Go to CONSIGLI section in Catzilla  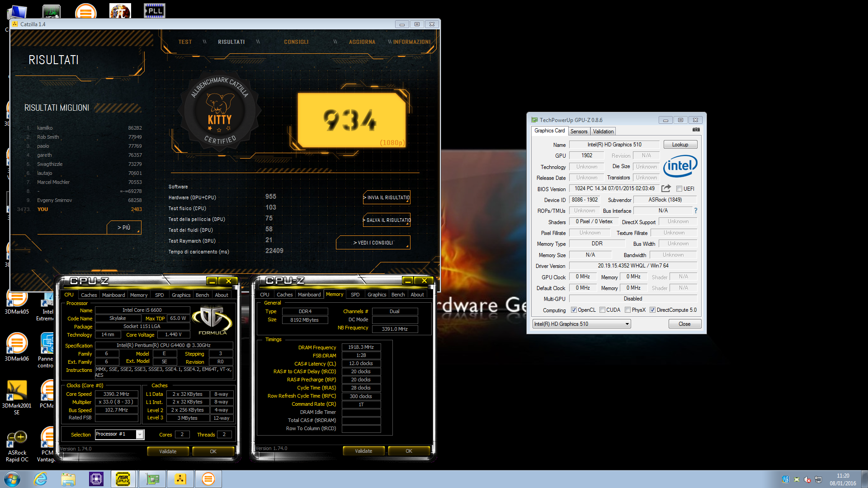pos(296,42)
